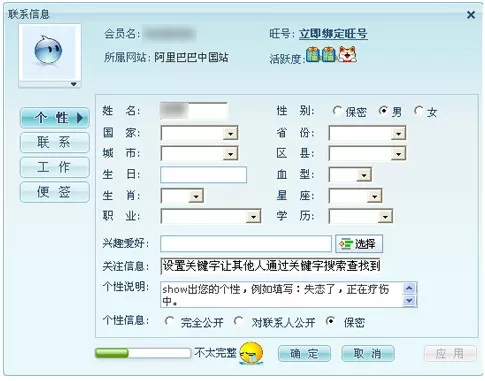Switch to the 个性 tab
The image size is (485, 381).
coord(55,118)
